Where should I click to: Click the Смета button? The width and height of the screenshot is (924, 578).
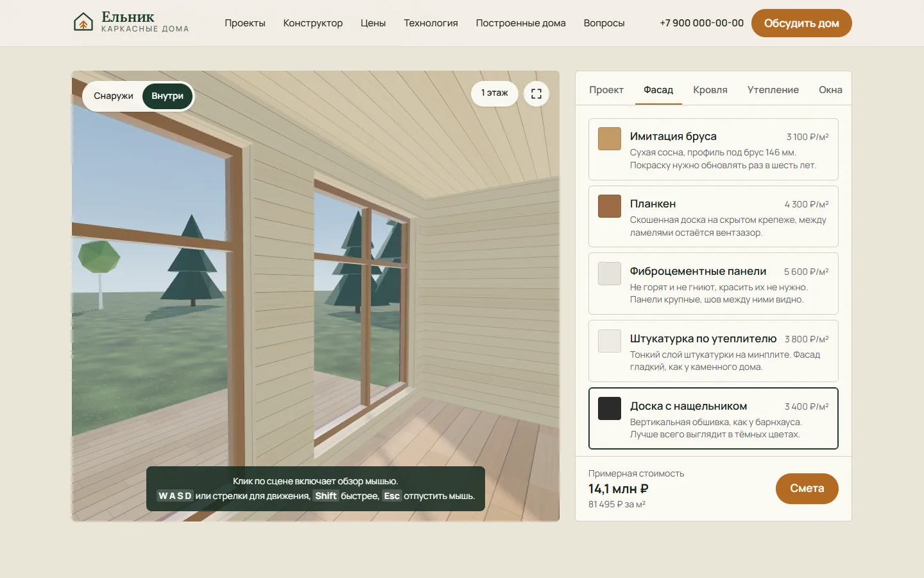pos(807,489)
